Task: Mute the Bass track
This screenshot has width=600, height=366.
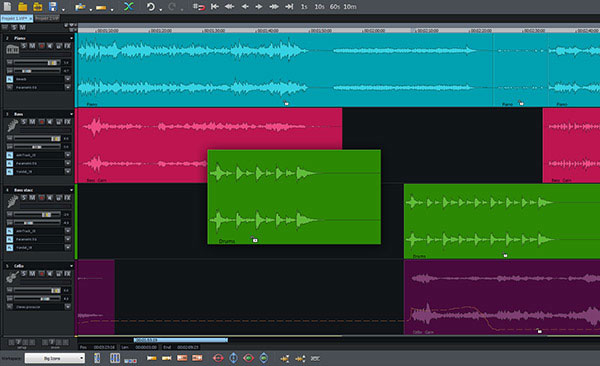Action: tap(33, 122)
